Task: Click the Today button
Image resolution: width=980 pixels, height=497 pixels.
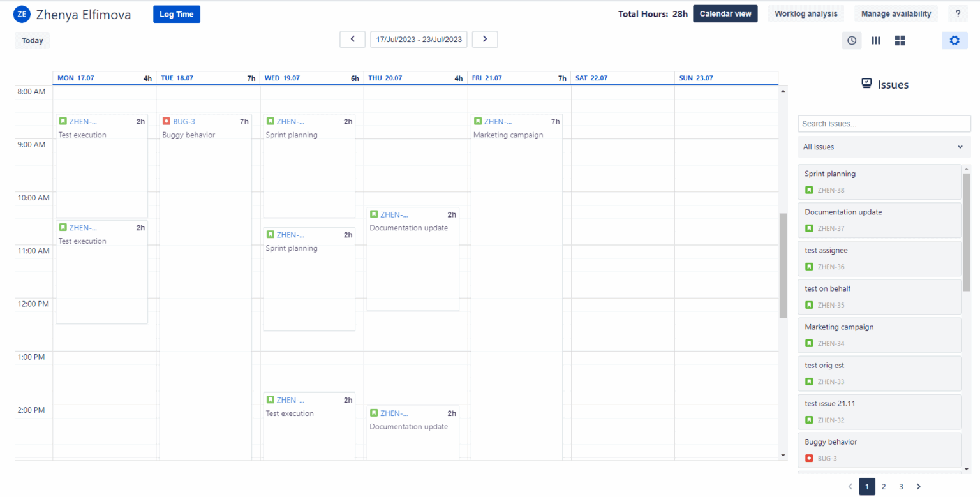Action: point(32,40)
